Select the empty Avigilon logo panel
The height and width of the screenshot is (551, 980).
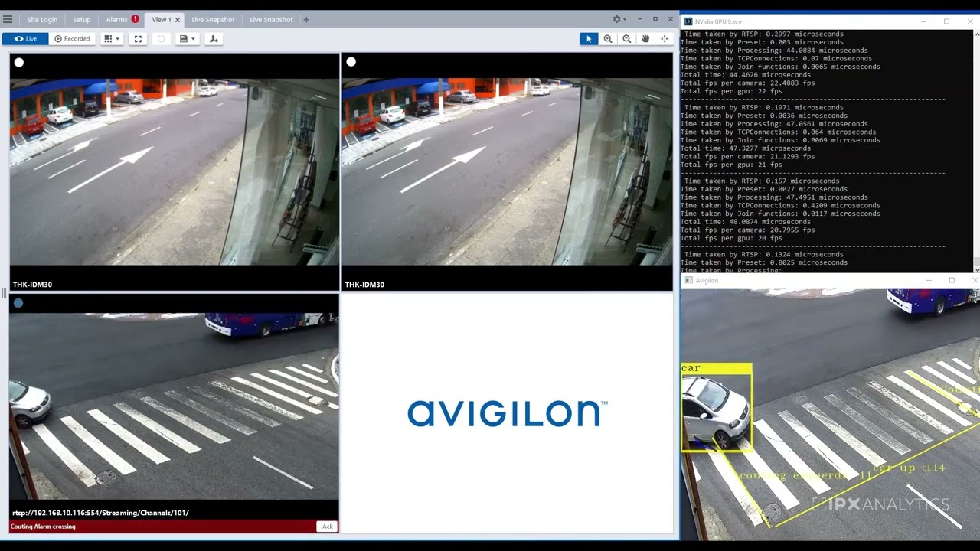[x=507, y=413]
